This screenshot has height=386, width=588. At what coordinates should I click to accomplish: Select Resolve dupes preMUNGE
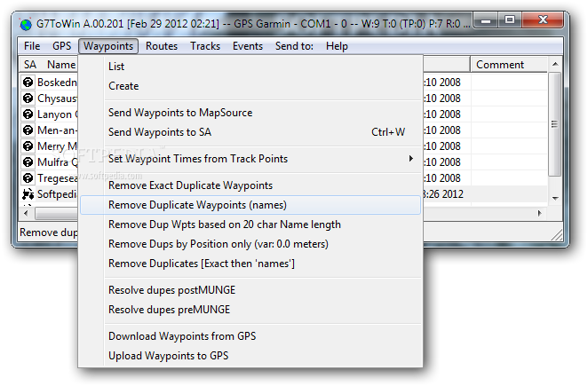(x=250, y=310)
